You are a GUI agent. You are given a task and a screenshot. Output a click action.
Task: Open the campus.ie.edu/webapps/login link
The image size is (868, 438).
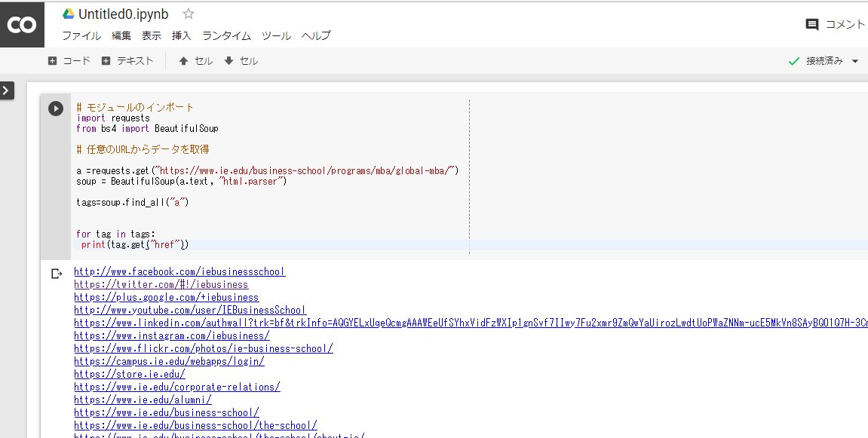[169, 361]
